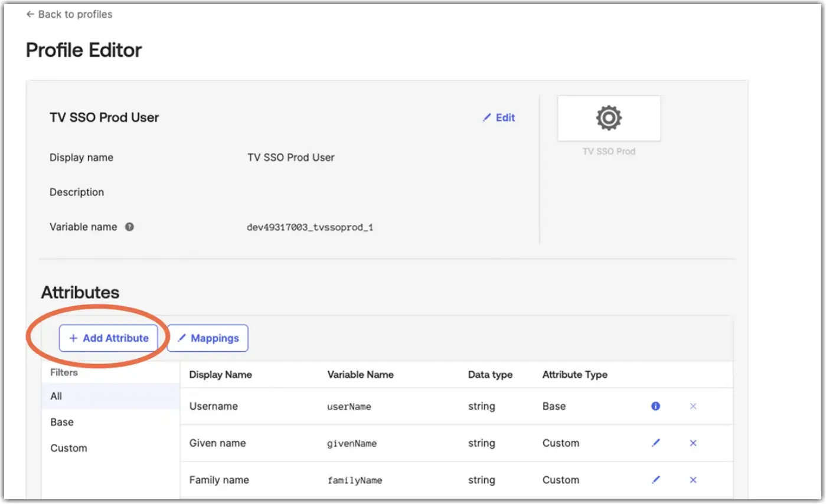Viewport: 826px width, 504px height.
Task: Go back to profiles
Action: (69, 14)
